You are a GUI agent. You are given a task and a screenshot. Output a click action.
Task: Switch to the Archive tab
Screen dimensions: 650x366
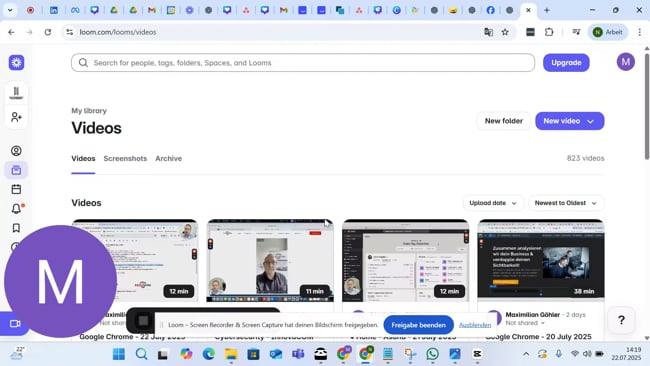click(x=169, y=159)
